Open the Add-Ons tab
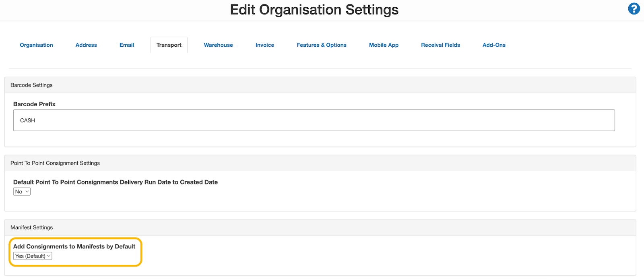644x279 pixels. click(x=494, y=45)
